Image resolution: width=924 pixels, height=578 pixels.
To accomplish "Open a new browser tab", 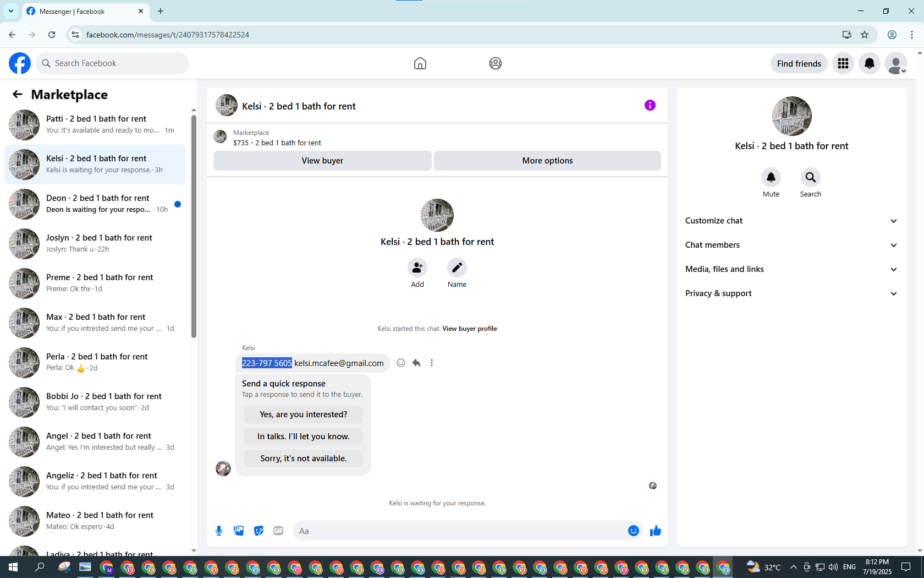I will 161,11.
